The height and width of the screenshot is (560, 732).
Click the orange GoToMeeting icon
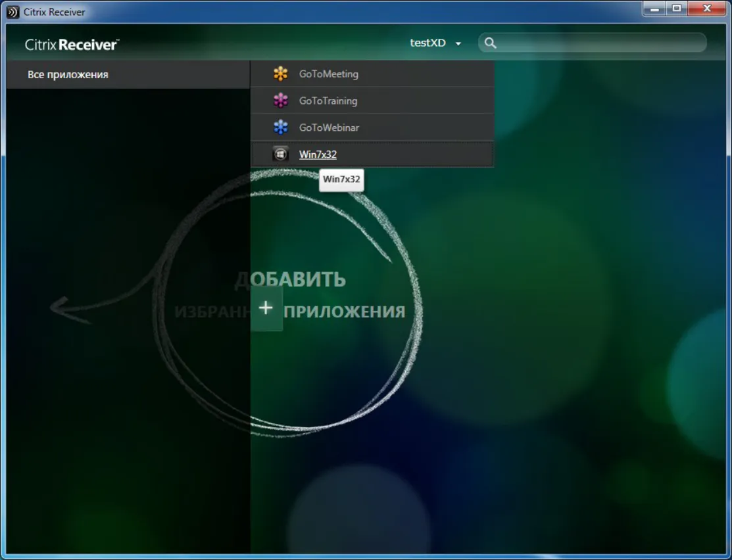click(281, 74)
